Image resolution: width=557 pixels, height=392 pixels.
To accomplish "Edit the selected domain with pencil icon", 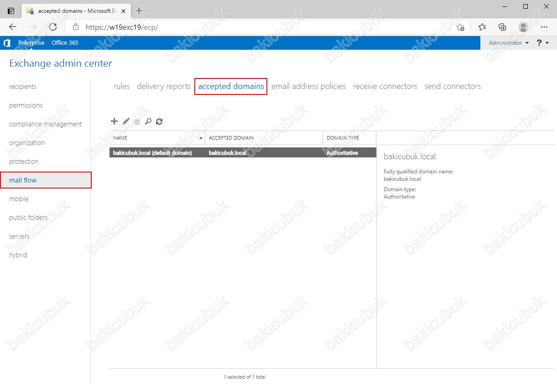I will point(126,121).
